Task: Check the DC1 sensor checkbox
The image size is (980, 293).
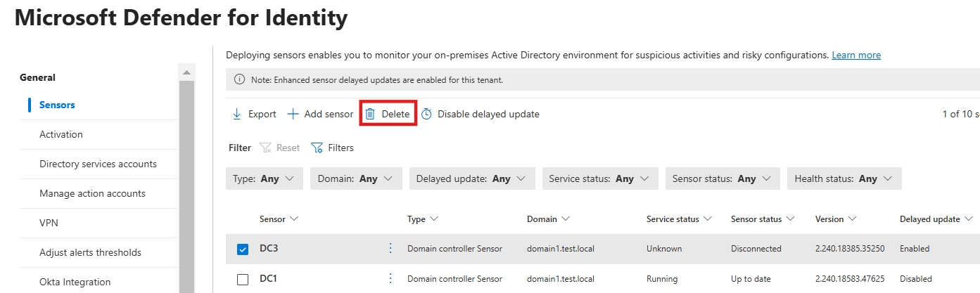Action: coord(243,279)
